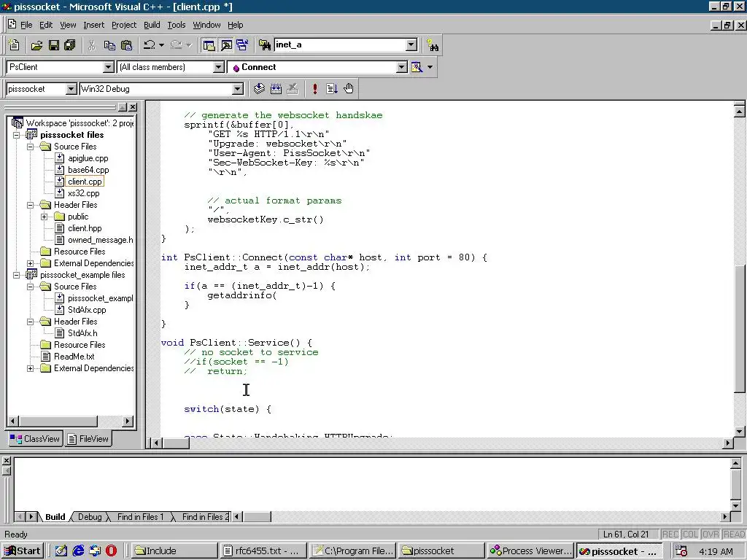
Task: Open the pisssocket active project dropdown
Action: pos(71,89)
